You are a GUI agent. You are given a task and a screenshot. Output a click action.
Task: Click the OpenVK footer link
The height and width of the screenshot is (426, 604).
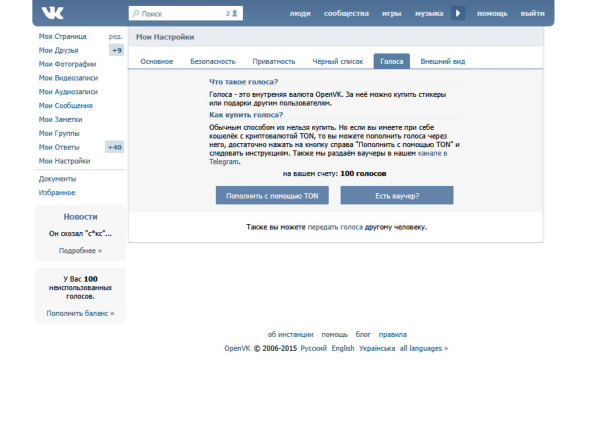(237, 349)
